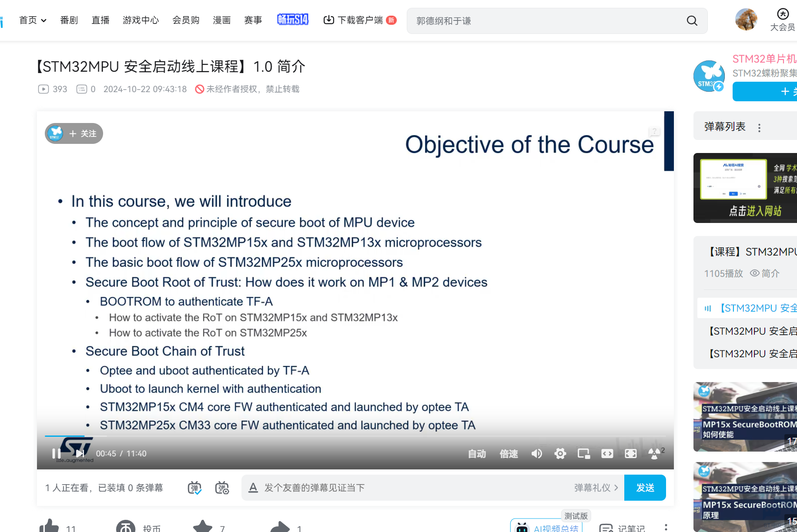Click the 秘塔AI搜索 advertisement banner
This screenshot has height=532, width=797.
click(745, 188)
